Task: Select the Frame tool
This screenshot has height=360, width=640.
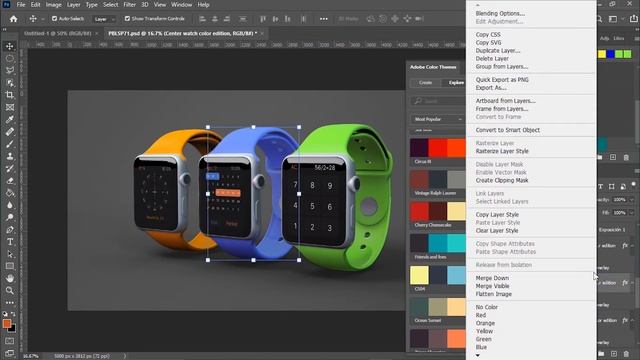Action: pyautogui.click(x=10, y=107)
